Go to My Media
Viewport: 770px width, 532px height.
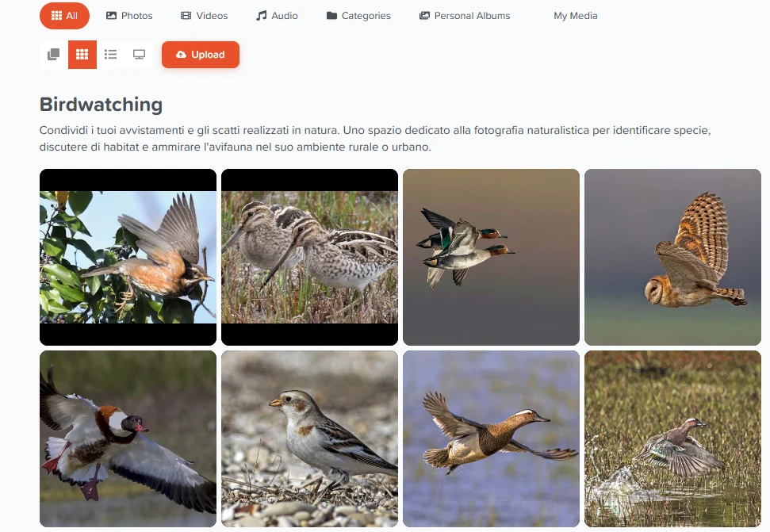click(576, 16)
